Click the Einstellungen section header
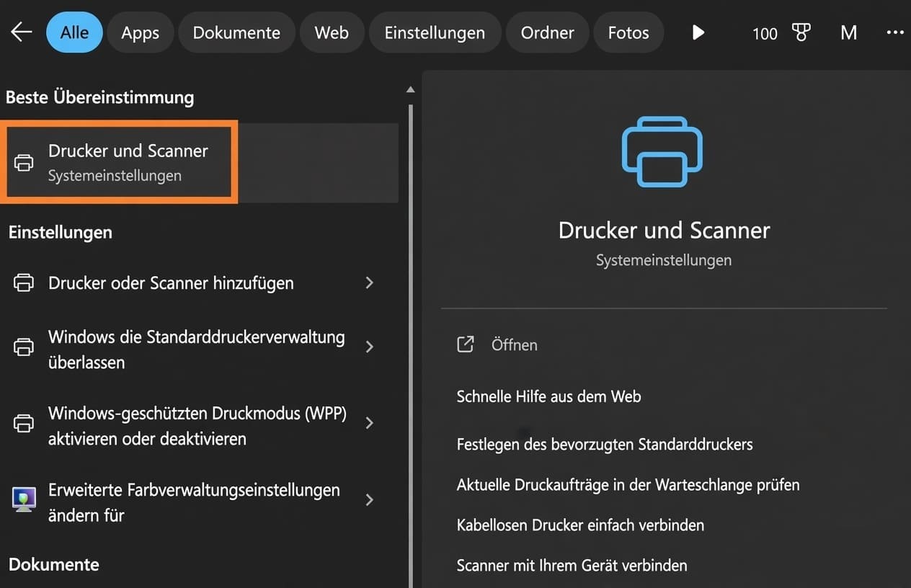The width and height of the screenshot is (911, 588). [x=61, y=233]
